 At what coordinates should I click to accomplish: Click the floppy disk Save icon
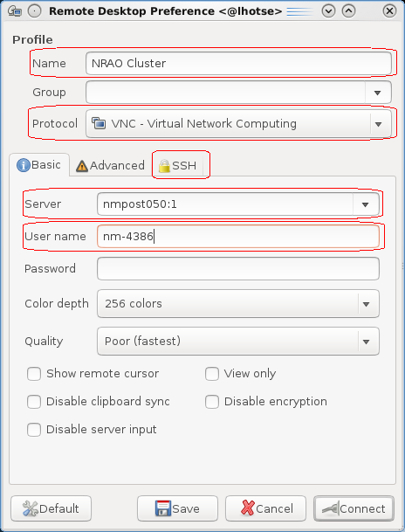click(163, 508)
